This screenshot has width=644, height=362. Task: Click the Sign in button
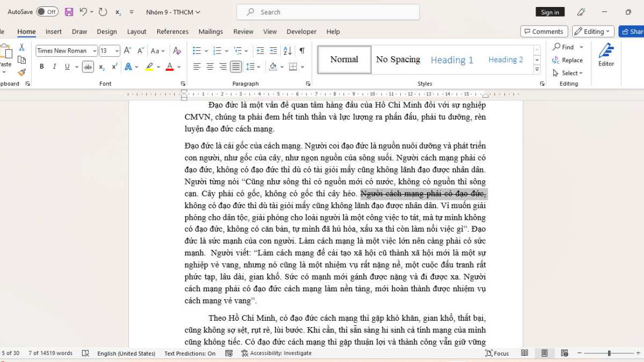[x=550, y=11]
